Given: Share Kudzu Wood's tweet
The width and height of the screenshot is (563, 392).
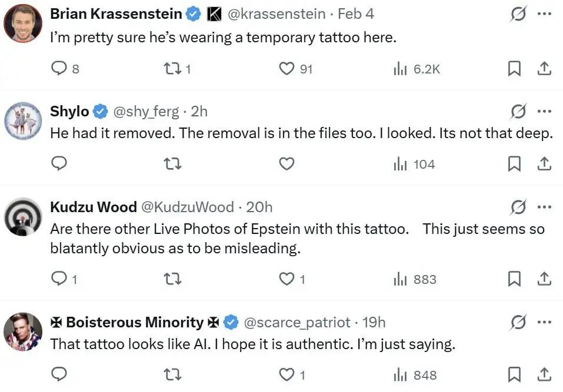Looking at the screenshot, I should [x=545, y=279].
